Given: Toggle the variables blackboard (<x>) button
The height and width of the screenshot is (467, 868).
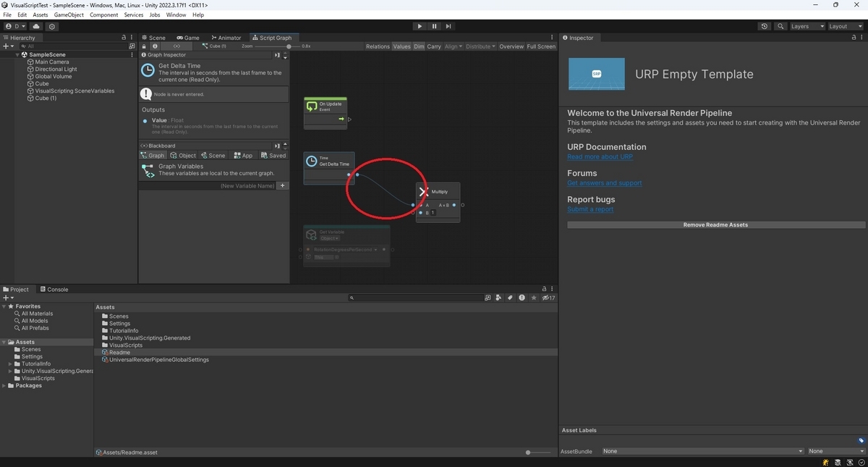Looking at the screenshot, I should click(x=177, y=46).
